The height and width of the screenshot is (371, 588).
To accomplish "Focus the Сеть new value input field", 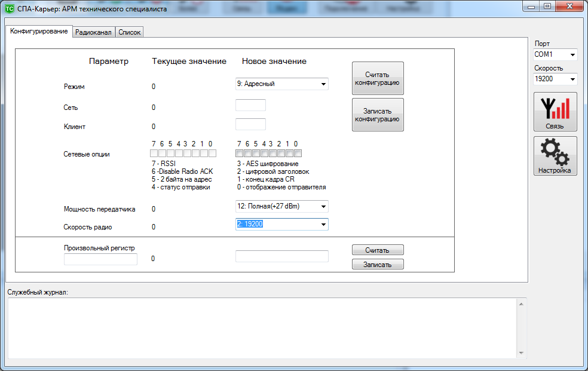I will click(x=250, y=105).
